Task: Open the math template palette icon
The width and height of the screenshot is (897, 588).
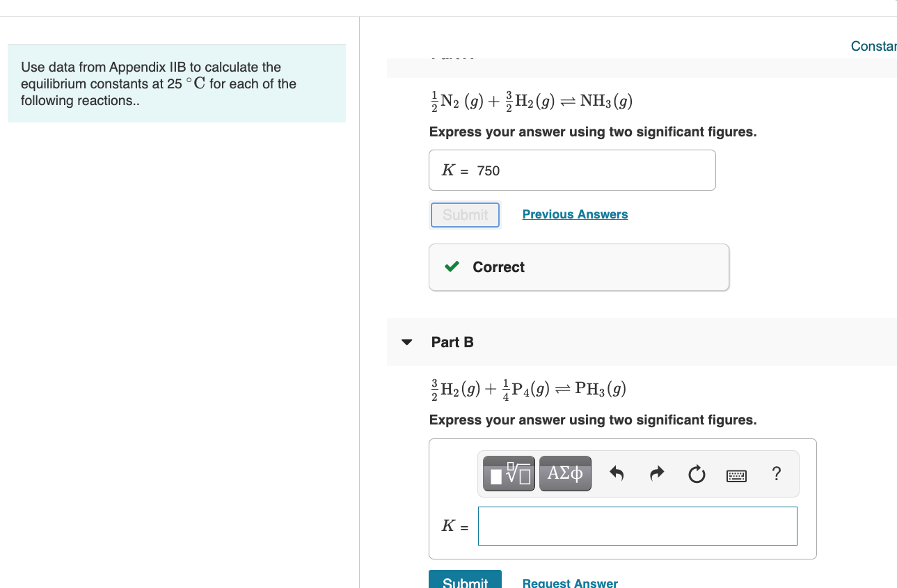Action: (x=508, y=473)
